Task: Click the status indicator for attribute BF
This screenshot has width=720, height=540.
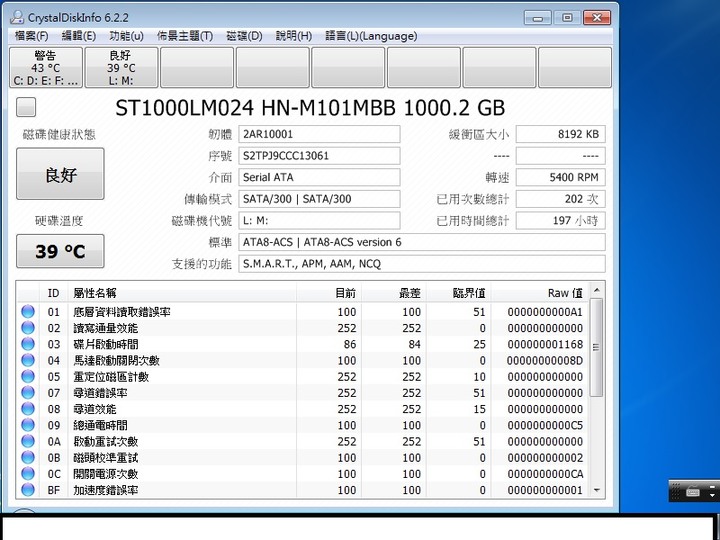Action: [28, 490]
